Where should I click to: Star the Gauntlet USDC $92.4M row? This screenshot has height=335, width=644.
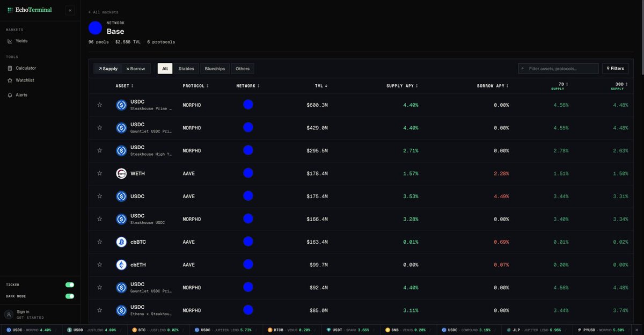[x=100, y=287]
